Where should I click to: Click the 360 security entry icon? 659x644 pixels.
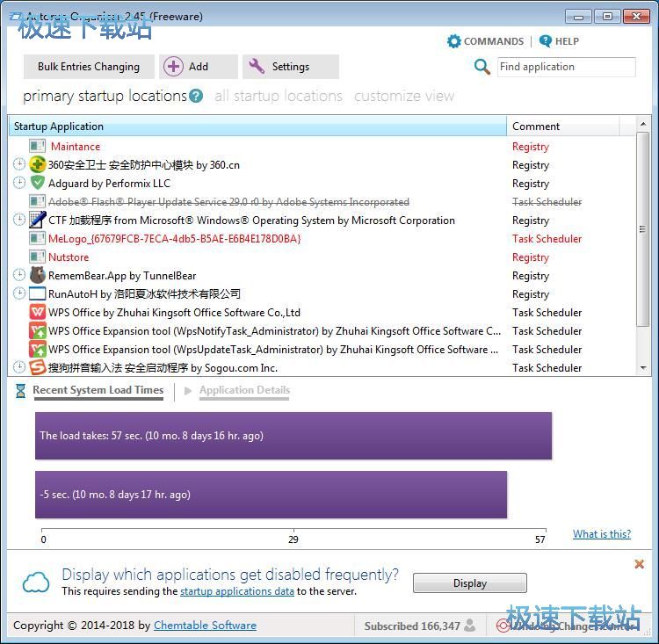tap(38, 164)
